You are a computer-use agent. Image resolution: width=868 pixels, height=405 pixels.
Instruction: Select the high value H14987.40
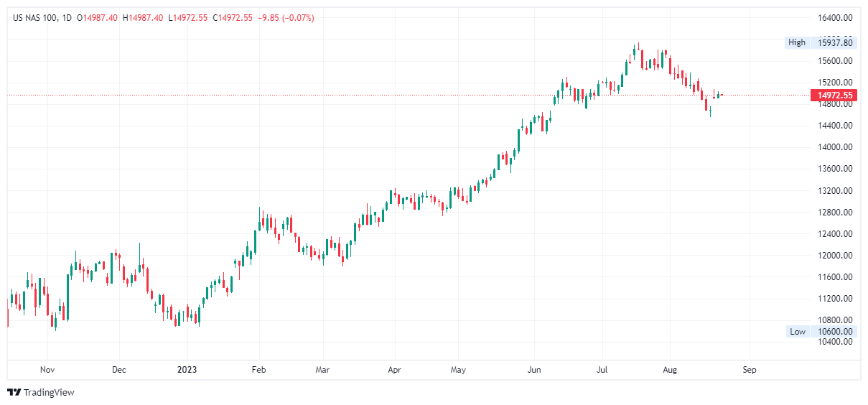click(146, 18)
